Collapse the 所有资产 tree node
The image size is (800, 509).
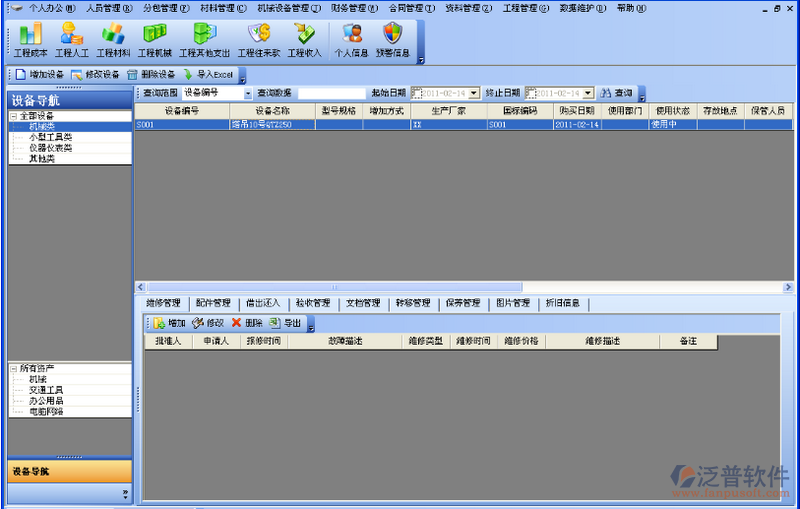click(14, 369)
